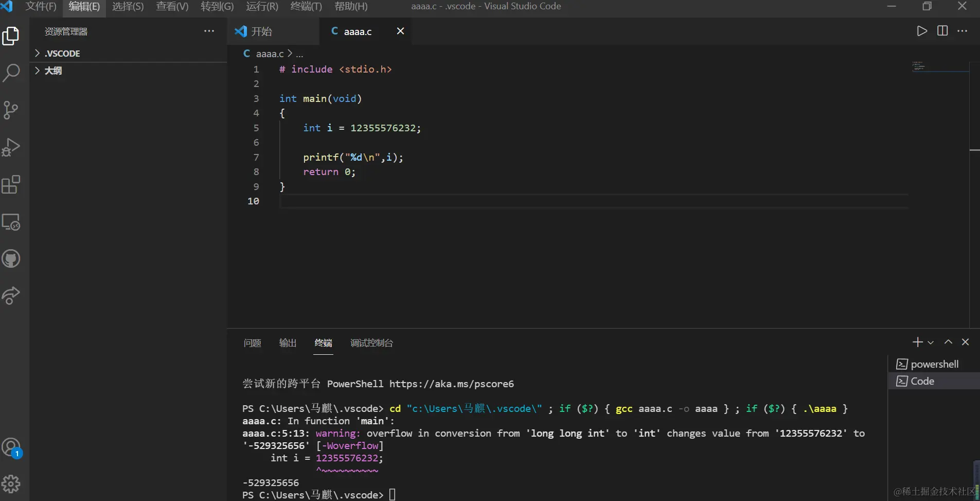Click the breadcrumb ellipsis after aaaa.c
Viewport: 980px width, 501px height.
[x=299, y=54]
